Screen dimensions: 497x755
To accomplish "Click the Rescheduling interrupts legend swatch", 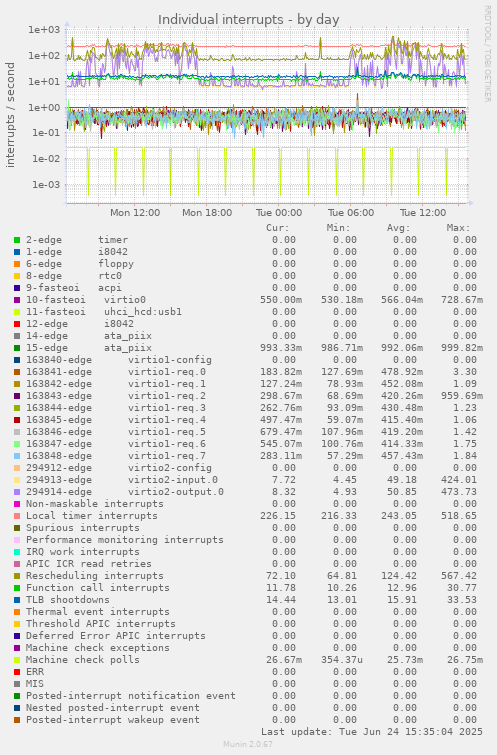I will (17, 576).
